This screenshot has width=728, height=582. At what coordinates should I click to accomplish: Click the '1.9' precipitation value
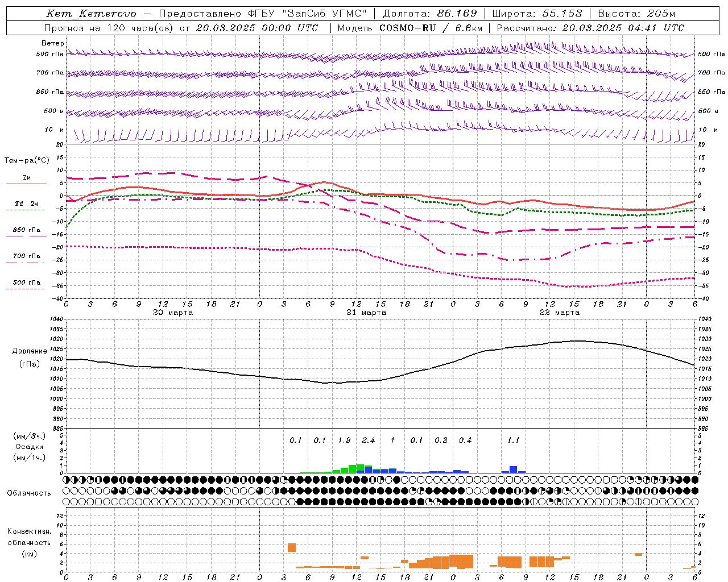click(x=344, y=440)
